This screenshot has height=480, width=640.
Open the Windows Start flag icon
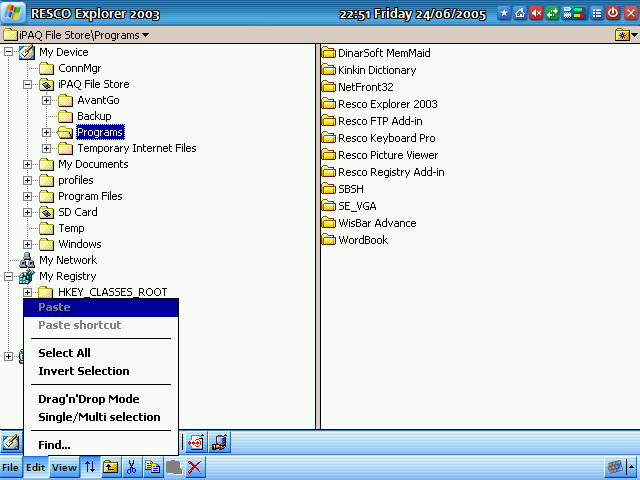point(13,13)
